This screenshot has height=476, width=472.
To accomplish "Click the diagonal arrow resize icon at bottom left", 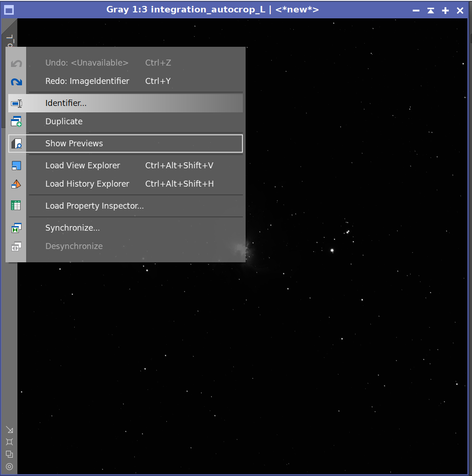I will [x=9, y=430].
